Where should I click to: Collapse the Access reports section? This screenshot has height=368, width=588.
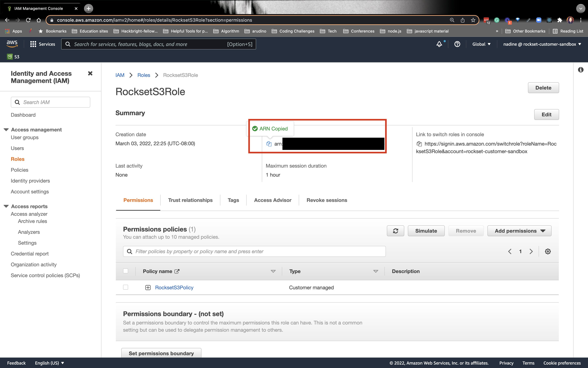click(6, 206)
